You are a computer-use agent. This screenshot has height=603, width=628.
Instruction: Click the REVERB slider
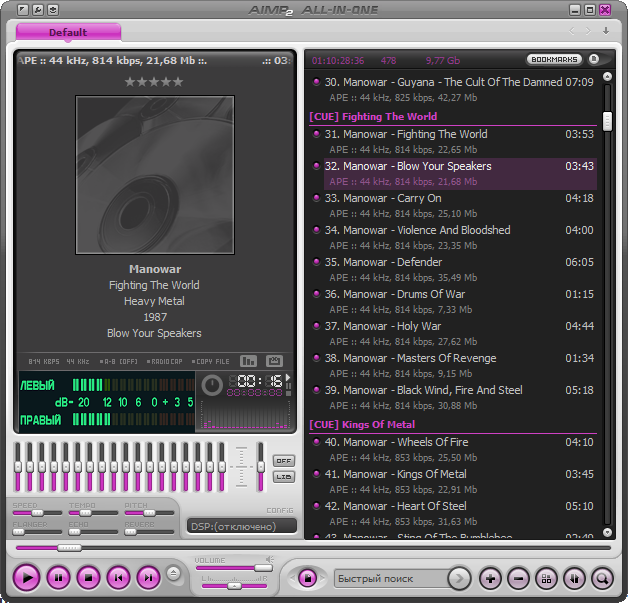tap(149, 532)
